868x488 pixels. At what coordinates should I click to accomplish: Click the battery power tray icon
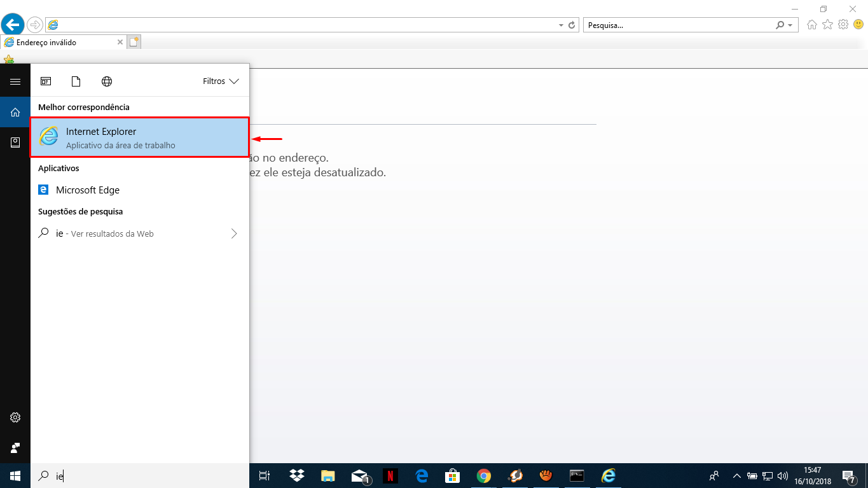(752, 475)
